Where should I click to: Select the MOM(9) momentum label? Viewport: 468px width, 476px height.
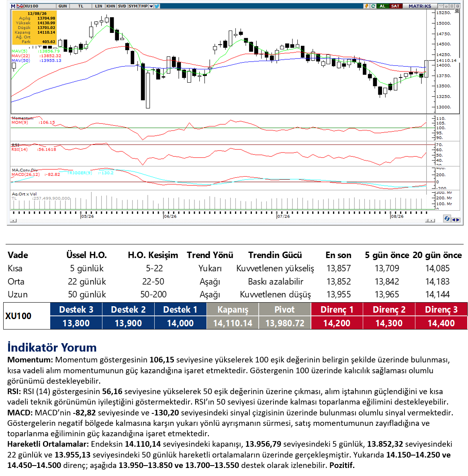click(x=20, y=122)
